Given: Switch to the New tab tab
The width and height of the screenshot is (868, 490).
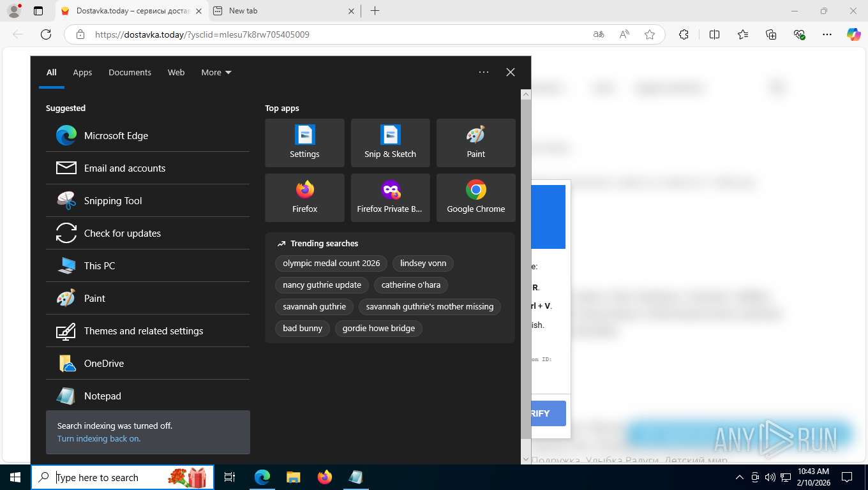Looking at the screenshot, I should tap(284, 11).
